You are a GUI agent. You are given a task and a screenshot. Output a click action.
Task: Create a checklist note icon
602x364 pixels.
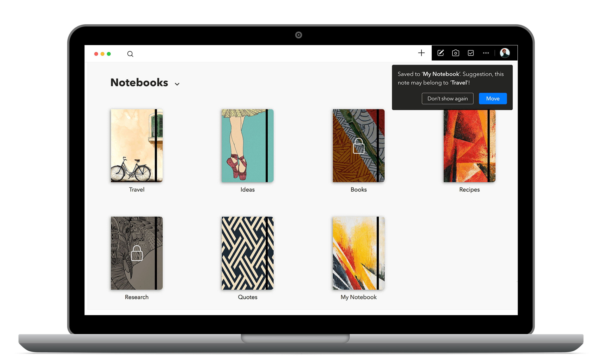click(470, 53)
